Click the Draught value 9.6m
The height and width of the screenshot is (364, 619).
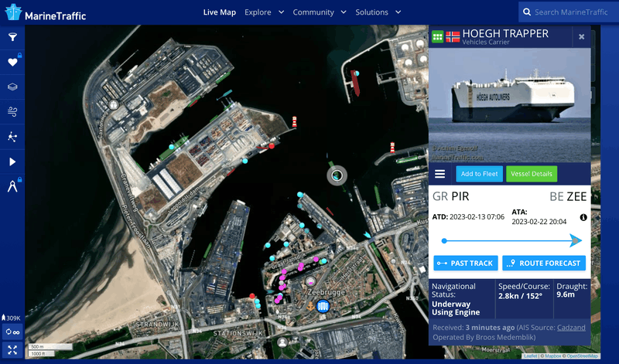coord(566,294)
